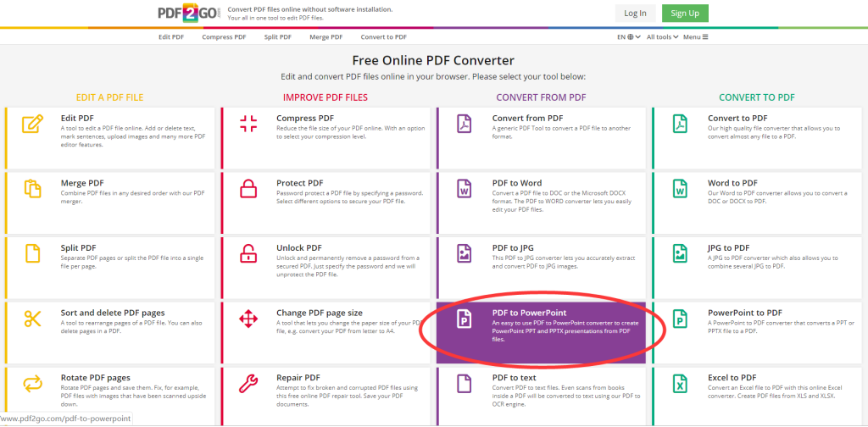Click the Free Online PDF Converter heading

[x=433, y=60]
